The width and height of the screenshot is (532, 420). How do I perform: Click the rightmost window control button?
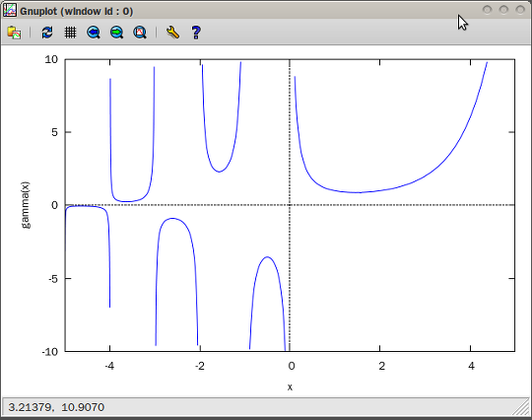coord(520,10)
